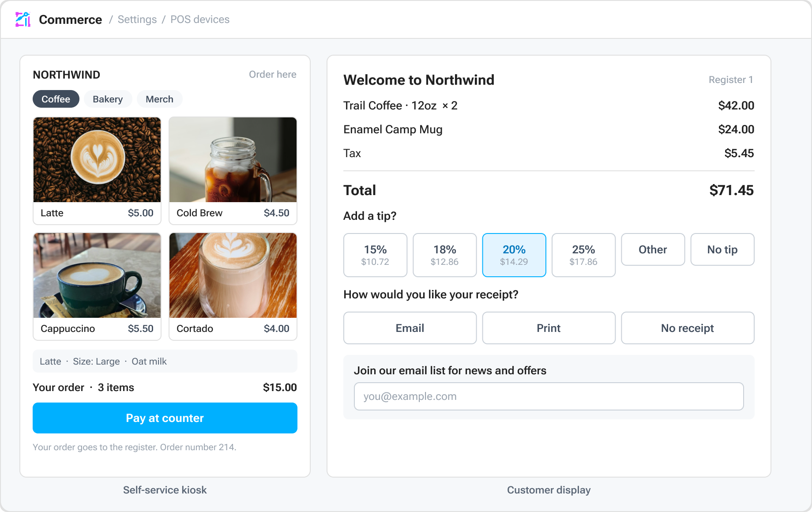Click the $15.00 order total

pos(280,387)
